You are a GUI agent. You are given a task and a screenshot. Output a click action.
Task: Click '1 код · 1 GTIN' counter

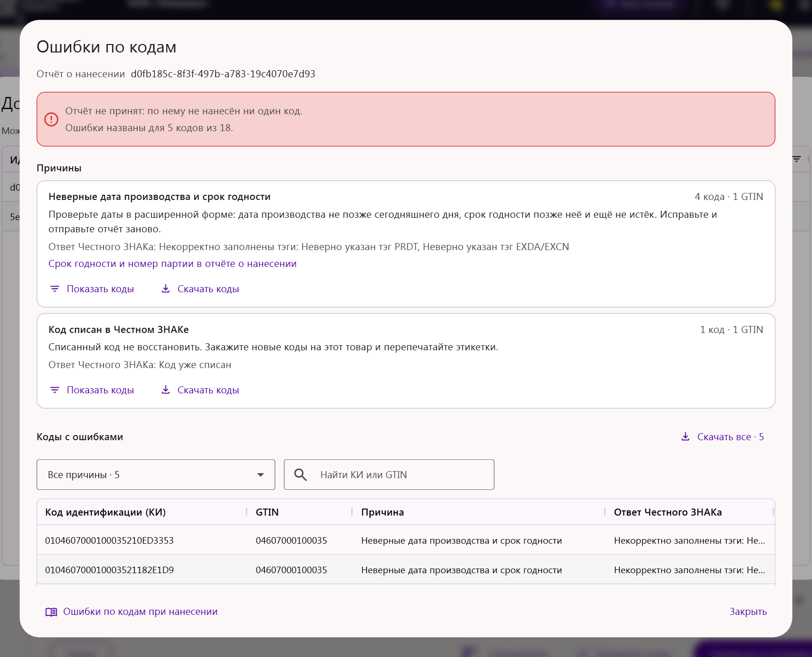731,330
